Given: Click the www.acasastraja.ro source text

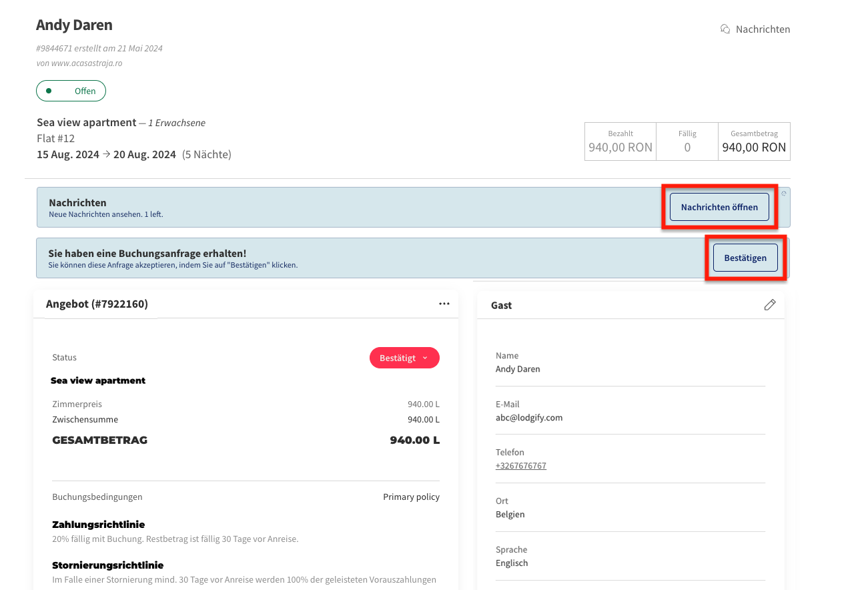Looking at the screenshot, I should (x=87, y=63).
